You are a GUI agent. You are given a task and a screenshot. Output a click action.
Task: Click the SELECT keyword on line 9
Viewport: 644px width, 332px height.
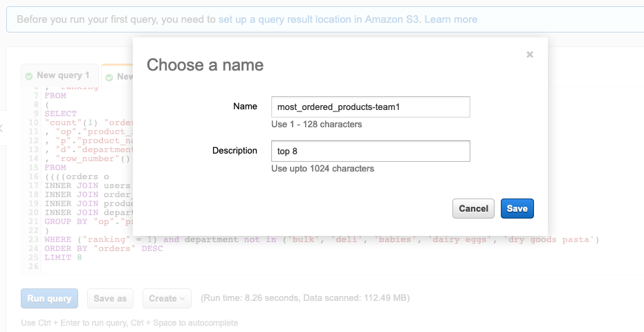point(60,114)
